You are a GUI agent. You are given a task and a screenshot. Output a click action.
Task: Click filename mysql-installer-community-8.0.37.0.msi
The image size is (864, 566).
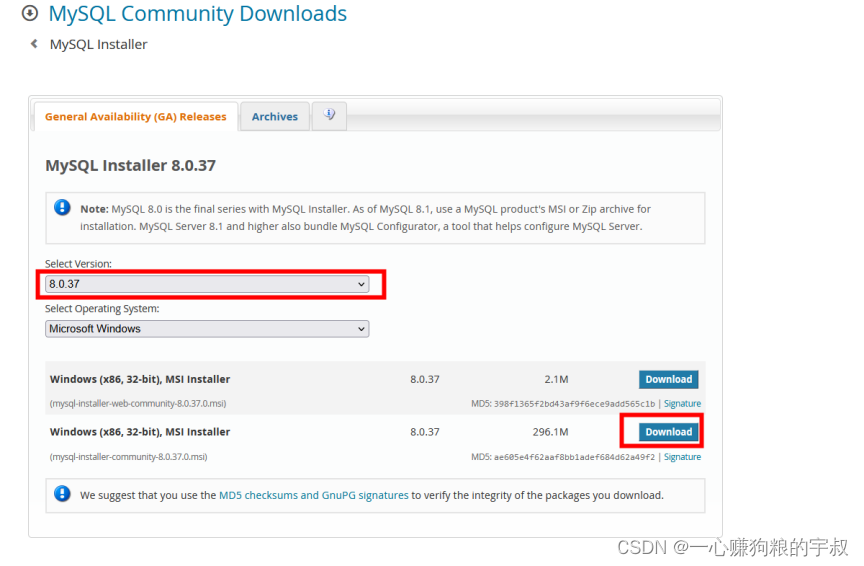coord(128,456)
